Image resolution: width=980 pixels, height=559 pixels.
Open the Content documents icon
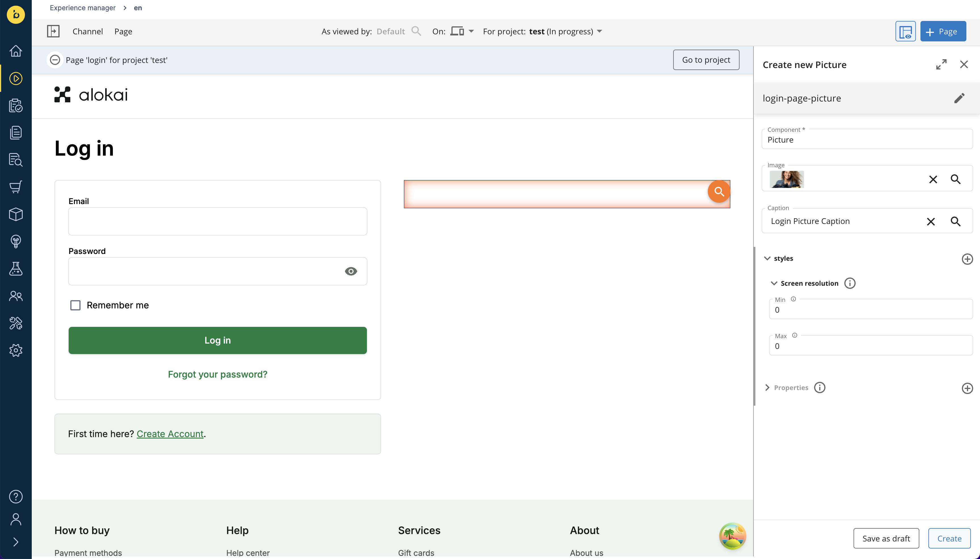coord(16,132)
